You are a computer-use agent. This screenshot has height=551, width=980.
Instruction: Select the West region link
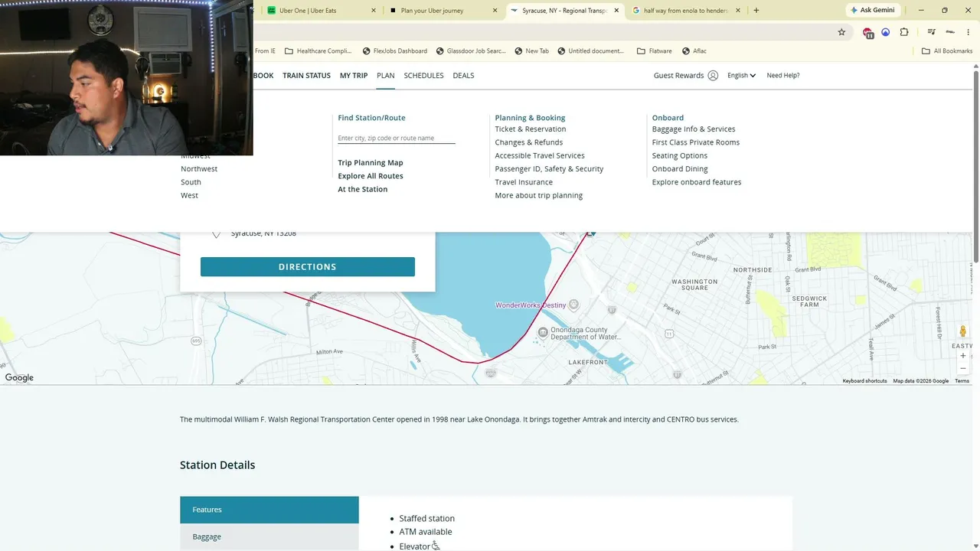[189, 196]
